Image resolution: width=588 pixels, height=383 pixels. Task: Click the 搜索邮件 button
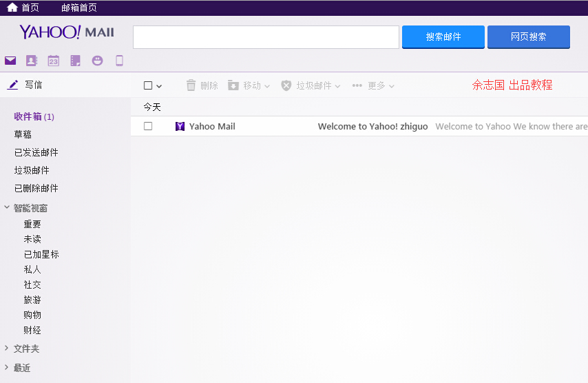coord(443,37)
